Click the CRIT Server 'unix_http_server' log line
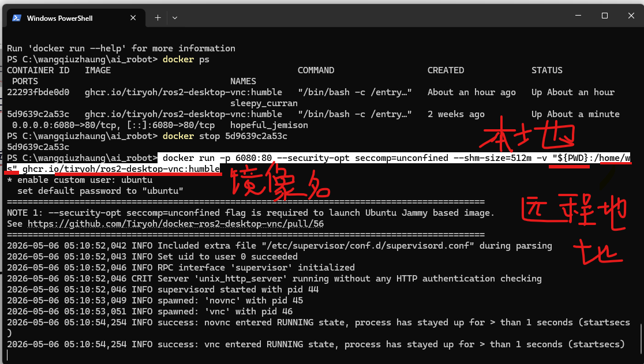Image resolution: width=644 pixels, height=364 pixels. point(274,279)
